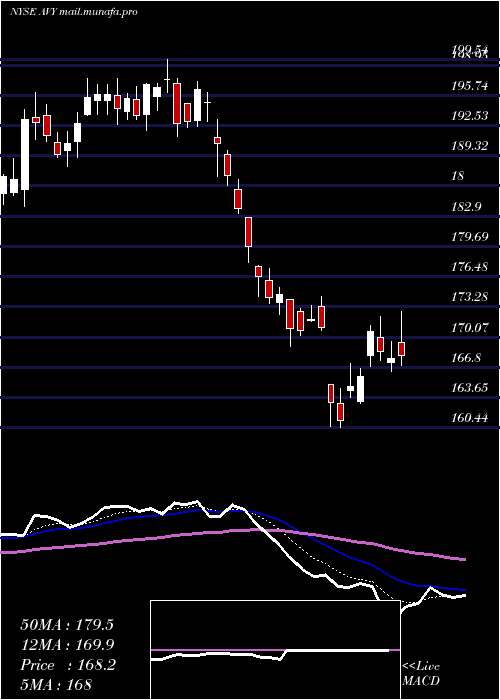Click the last red candlestick on the right

(x=402, y=349)
